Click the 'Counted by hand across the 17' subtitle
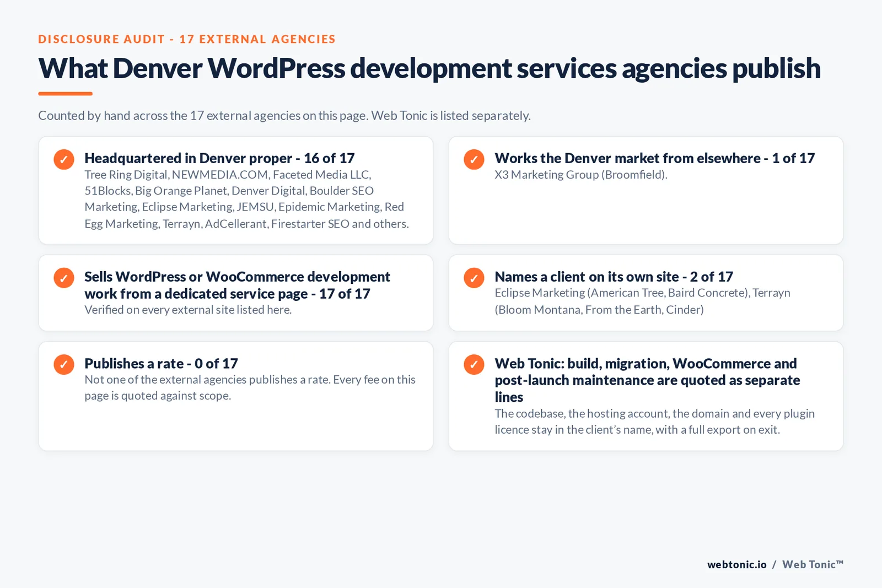Image resolution: width=882 pixels, height=588 pixels. [x=284, y=116]
